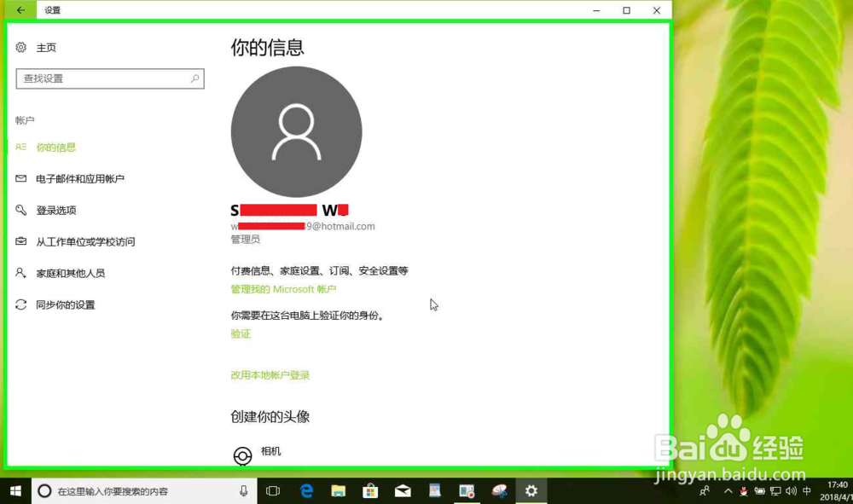Switch to the 主页 page in Settings

(x=45, y=48)
